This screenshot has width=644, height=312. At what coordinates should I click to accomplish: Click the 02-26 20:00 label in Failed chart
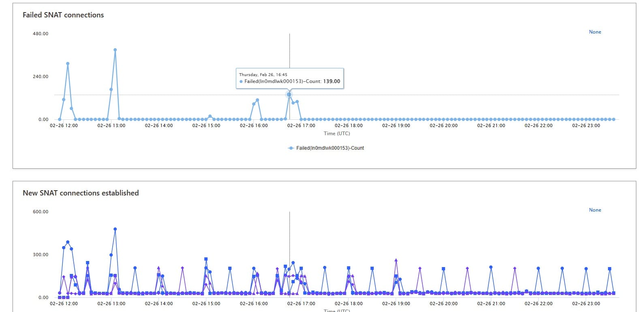pyautogui.click(x=443, y=125)
